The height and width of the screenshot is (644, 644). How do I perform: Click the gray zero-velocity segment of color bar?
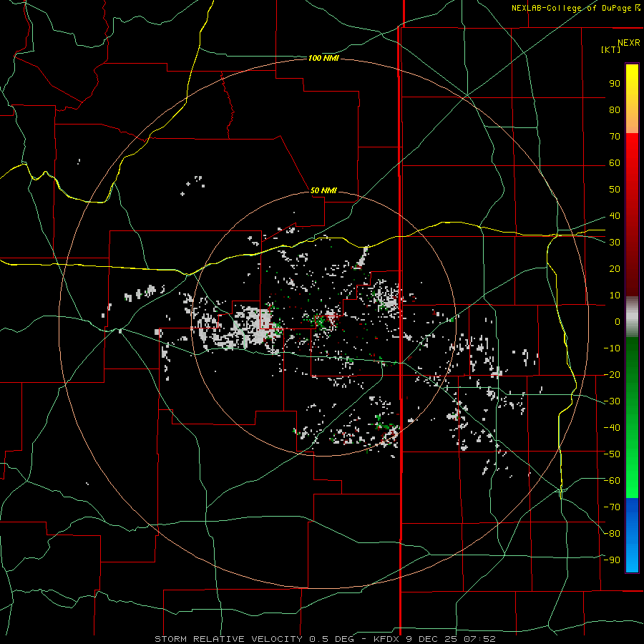click(x=632, y=317)
